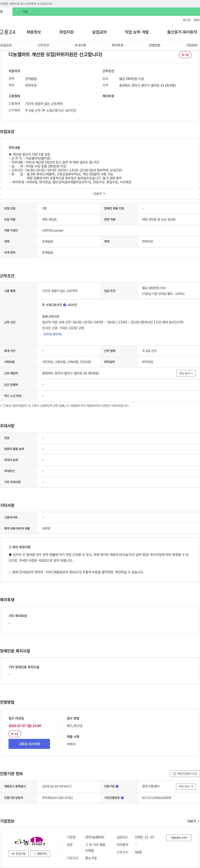Image resolution: width=200 pixels, height=868 pixels.
Task: Click the 설립연도 value 1990. 11. 07
Action: click(x=144, y=837)
